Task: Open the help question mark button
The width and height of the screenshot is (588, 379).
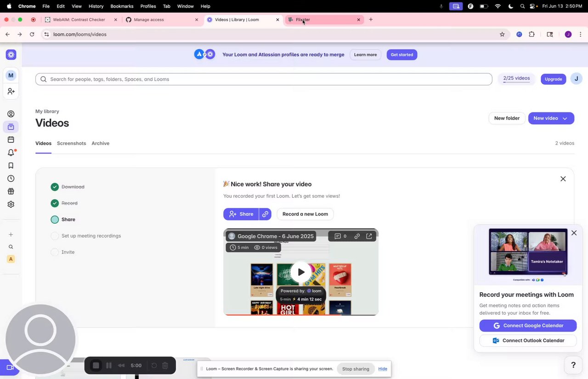Action: pyautogui.click(x=573, y=365)
